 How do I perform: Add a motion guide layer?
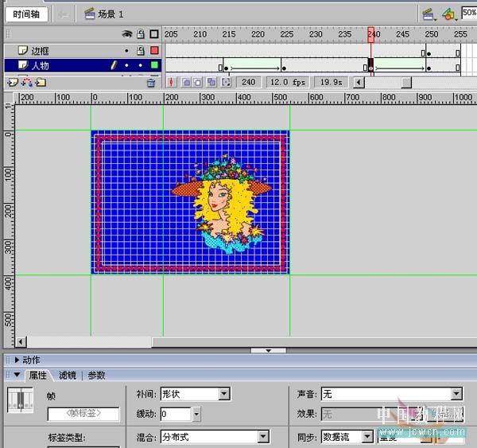pos(27,82)
